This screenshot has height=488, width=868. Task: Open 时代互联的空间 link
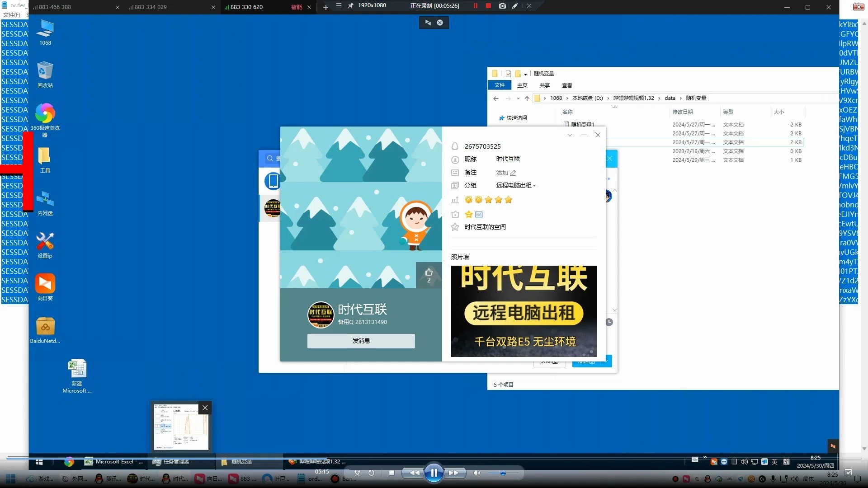pos(485,227)
